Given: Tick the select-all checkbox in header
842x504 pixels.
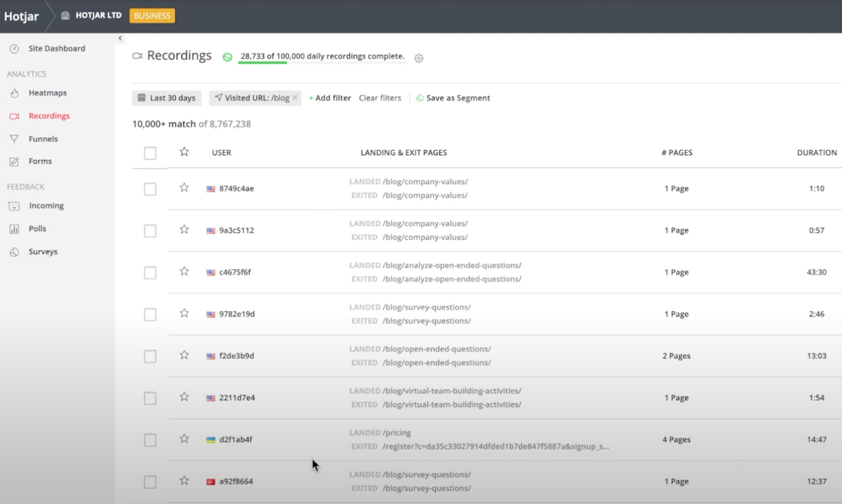Looking at the screenshot, I should point(150,153).
